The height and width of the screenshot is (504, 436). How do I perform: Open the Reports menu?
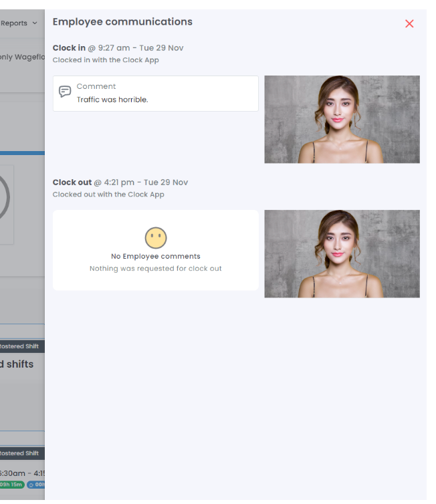coord(15,23)
